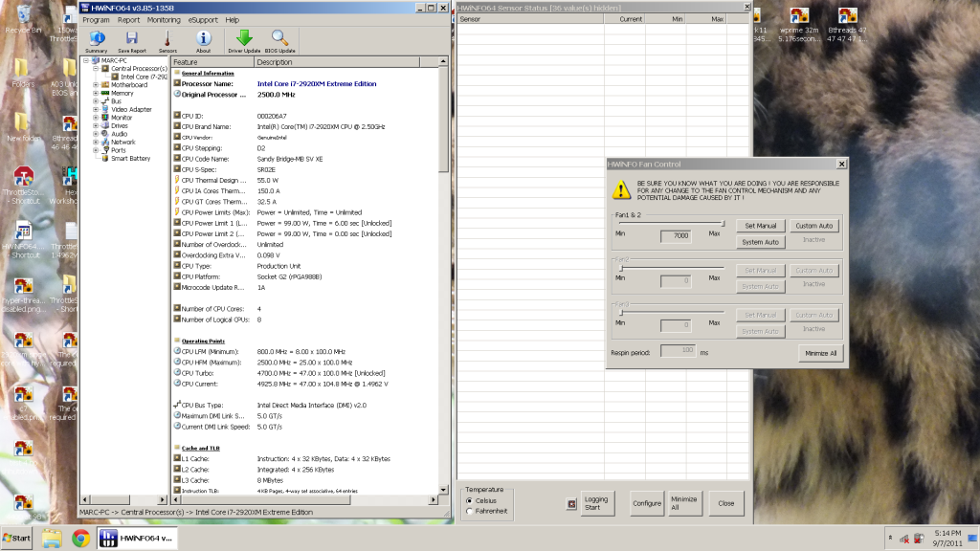
Task: Open the eSupport menu
Action: 203,20
